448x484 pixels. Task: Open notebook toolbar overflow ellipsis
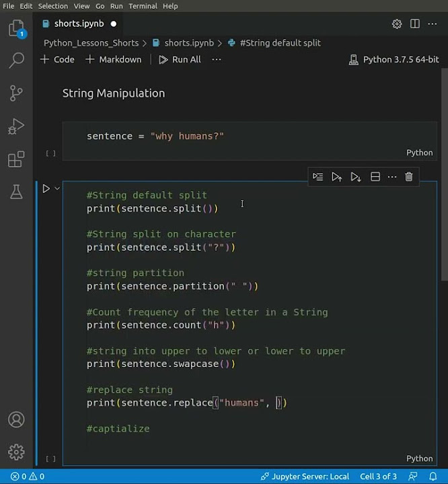click(x=217, y=59)
